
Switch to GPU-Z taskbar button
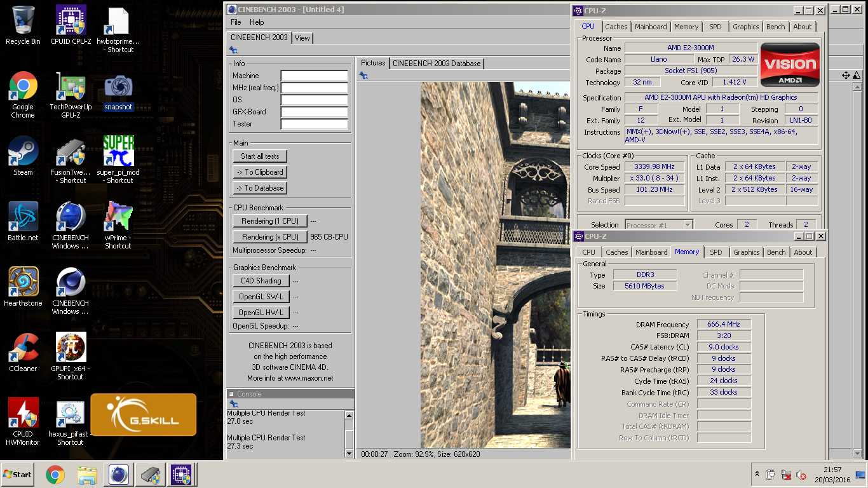(151, 475)
